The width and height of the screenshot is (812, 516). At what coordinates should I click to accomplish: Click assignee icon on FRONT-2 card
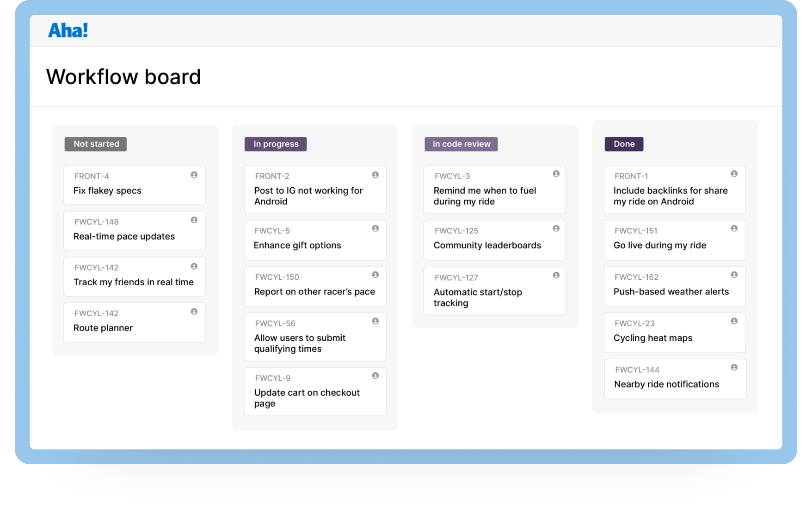(375, 175)
